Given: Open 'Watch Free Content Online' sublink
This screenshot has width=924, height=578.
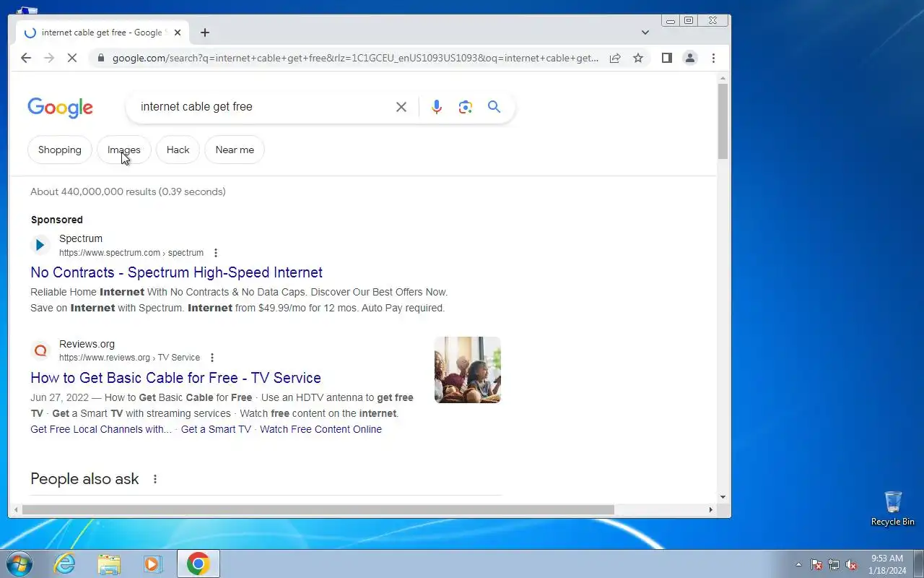Looking at the screenshot, I should click(321, 429).
